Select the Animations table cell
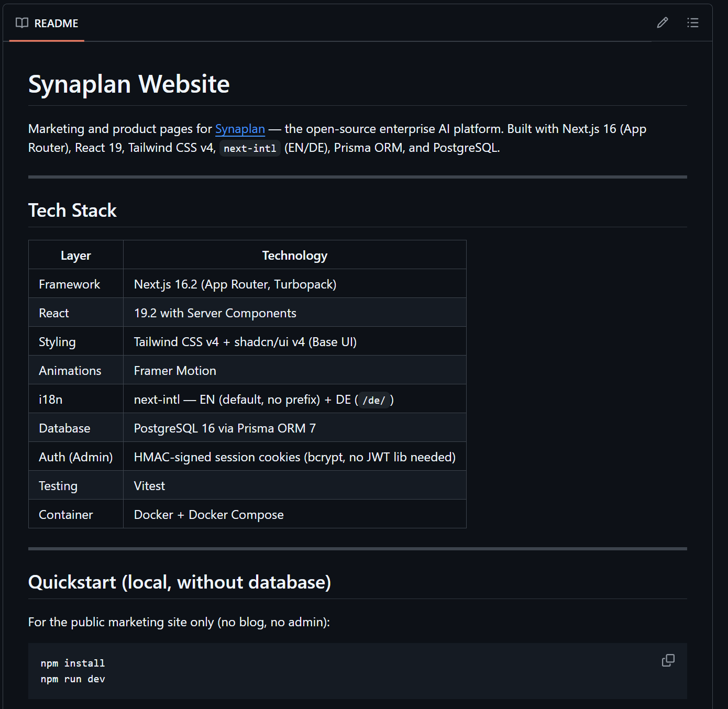 coord(76,370)
